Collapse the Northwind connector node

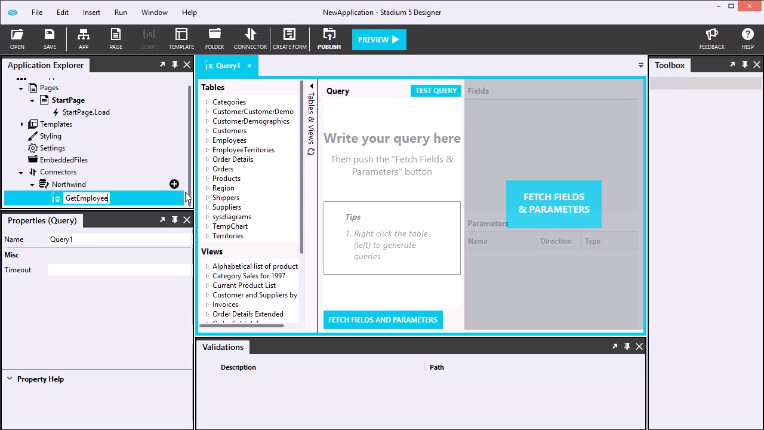click(x=33, y=185)
